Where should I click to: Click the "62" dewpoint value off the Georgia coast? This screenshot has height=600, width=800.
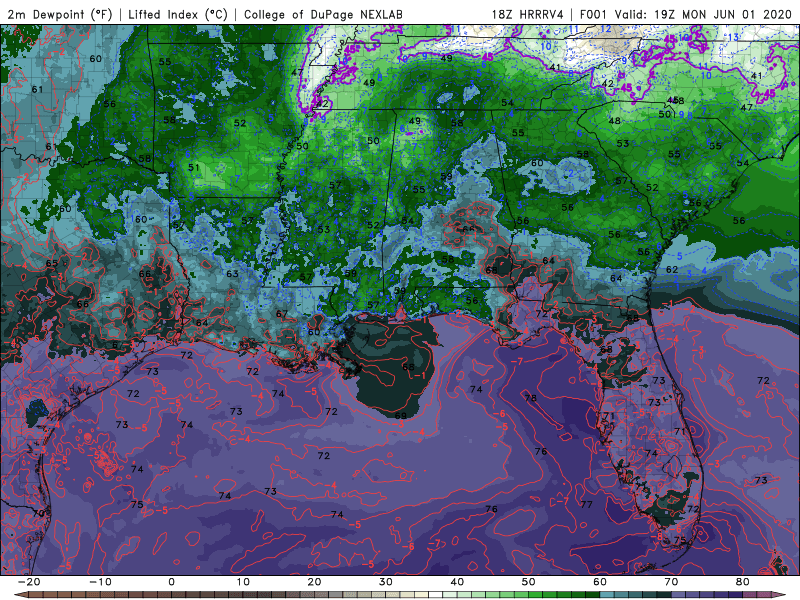click(x=672, y=269)
